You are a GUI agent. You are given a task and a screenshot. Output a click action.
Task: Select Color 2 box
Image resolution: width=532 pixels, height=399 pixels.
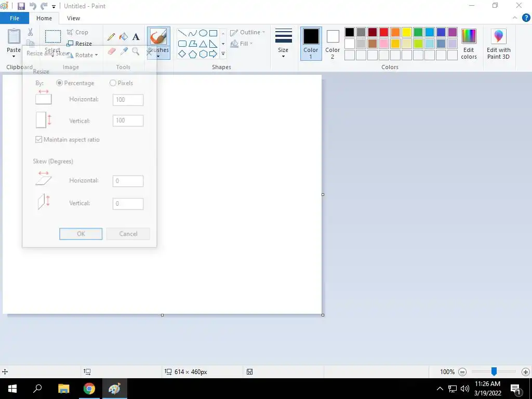(332, 44)
